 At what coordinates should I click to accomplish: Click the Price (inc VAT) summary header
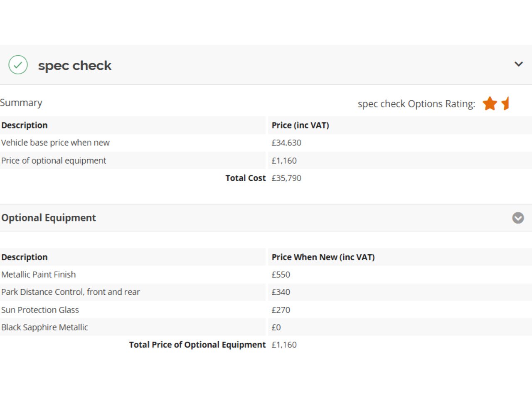300,125
